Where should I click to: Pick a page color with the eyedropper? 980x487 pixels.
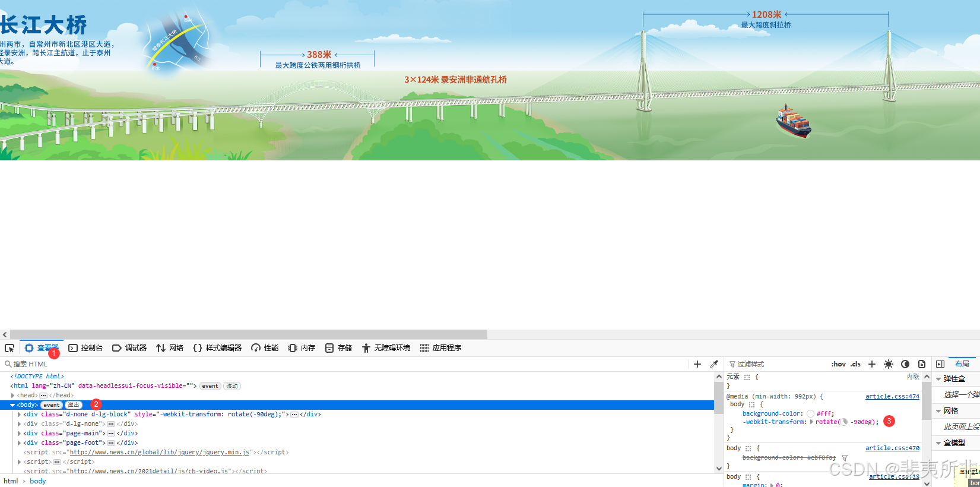pos(714,364)
